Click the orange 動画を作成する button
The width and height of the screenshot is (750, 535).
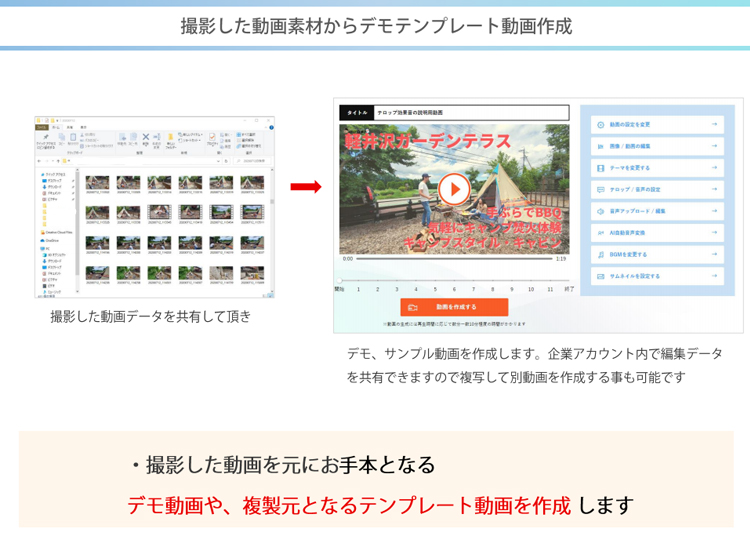(x=454, y=307)
